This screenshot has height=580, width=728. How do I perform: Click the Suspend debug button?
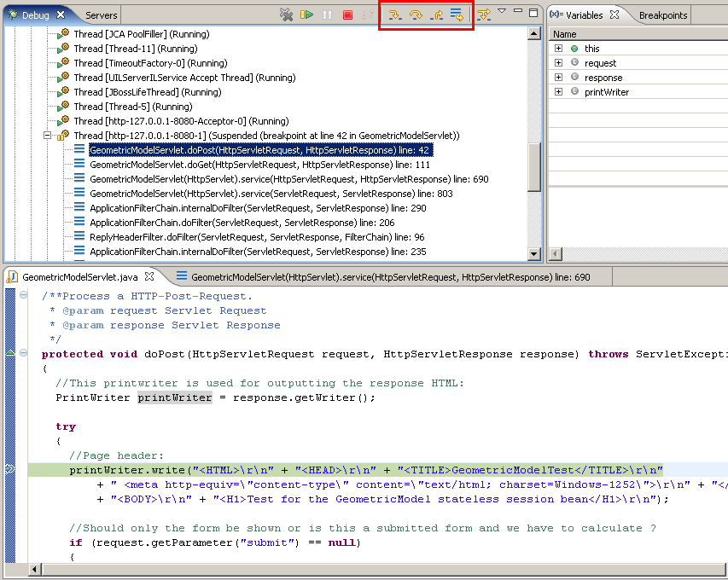[328, 14]
